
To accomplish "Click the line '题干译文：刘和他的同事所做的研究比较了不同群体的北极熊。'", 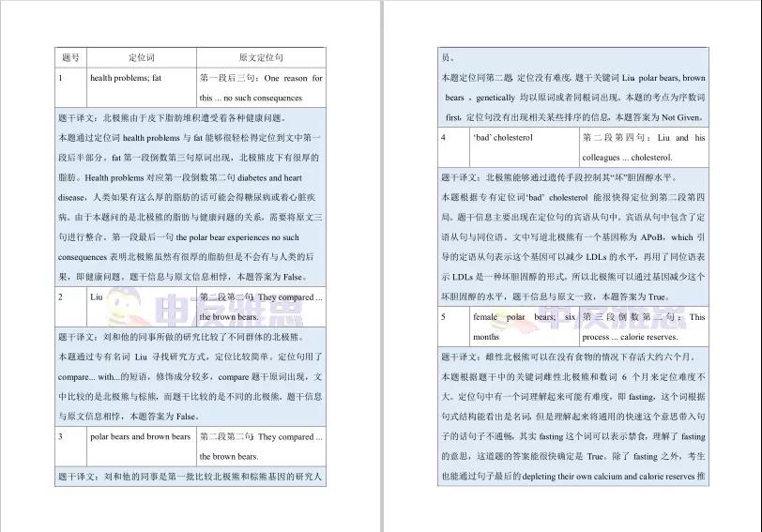I will tap(182, 337).
